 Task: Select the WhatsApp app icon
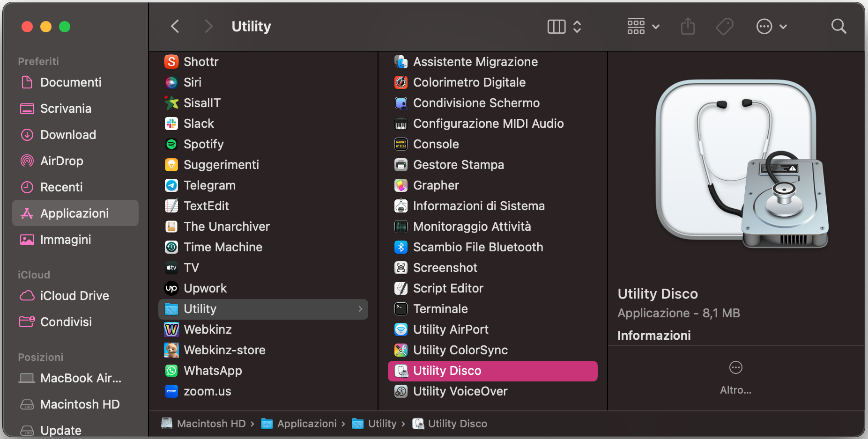pos(171,371)
